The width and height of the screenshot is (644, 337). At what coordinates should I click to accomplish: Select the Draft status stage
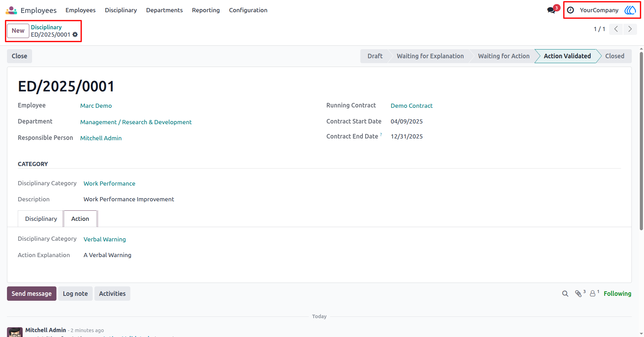(375, 56)
